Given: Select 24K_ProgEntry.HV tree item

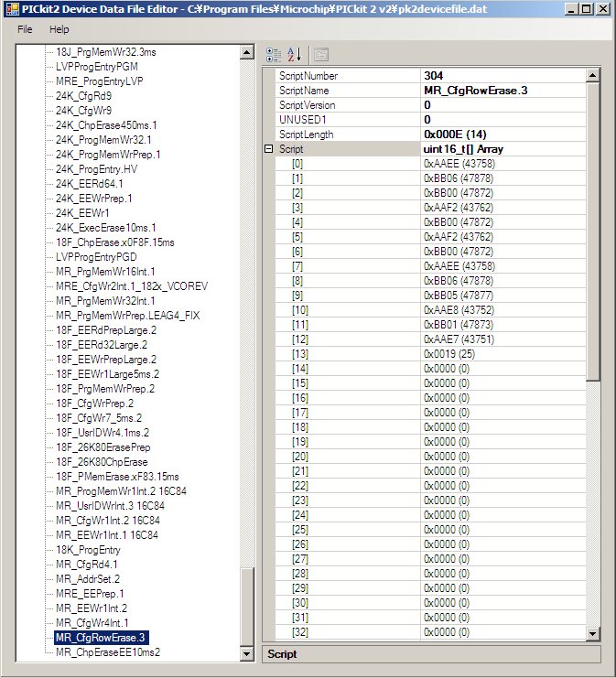Looking at the screenshot, I should pyautogui.click(x=96, y=169).
